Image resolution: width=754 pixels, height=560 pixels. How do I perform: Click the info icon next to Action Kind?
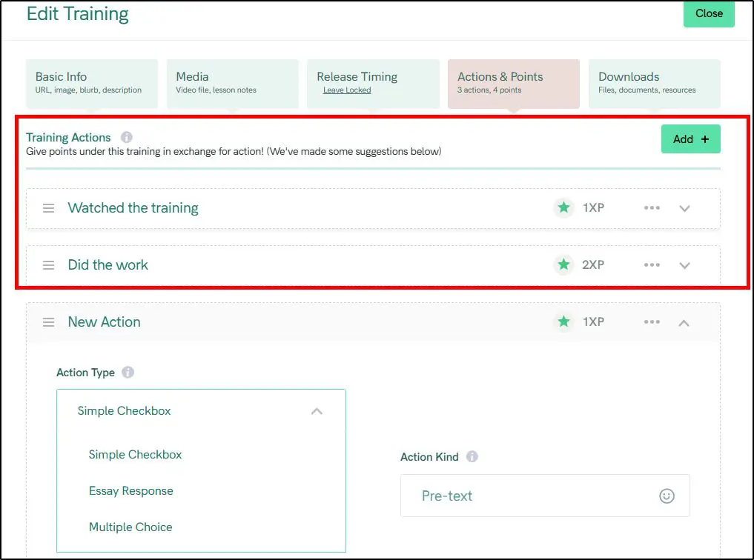click(472, 457)
